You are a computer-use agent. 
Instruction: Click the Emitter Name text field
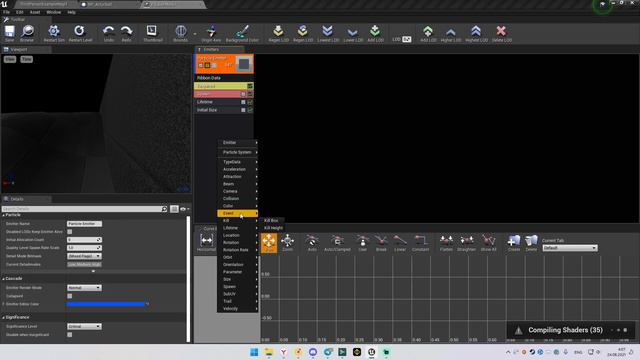pyautogui.click(x=84, y=224)
